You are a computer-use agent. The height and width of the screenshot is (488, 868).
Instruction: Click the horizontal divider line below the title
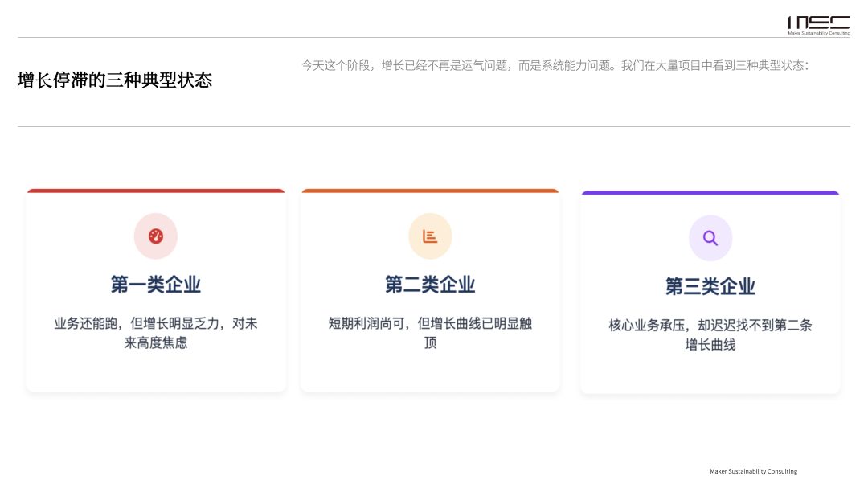tap(434, 126)
